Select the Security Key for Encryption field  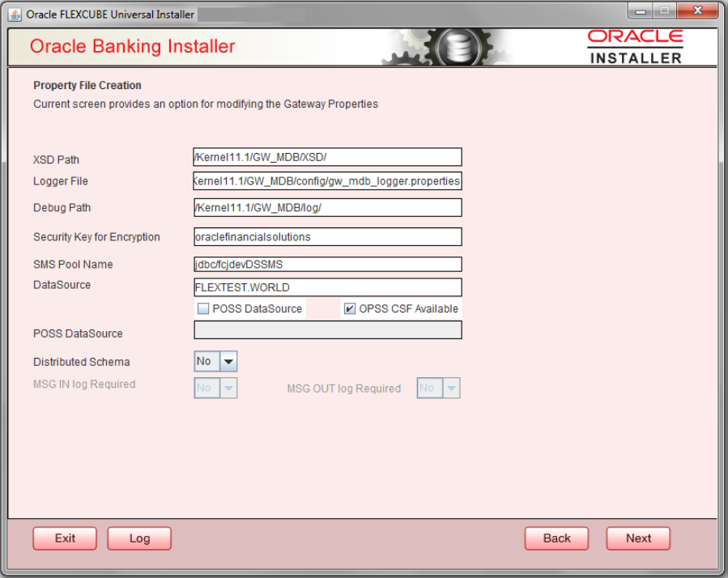[327, 236]
